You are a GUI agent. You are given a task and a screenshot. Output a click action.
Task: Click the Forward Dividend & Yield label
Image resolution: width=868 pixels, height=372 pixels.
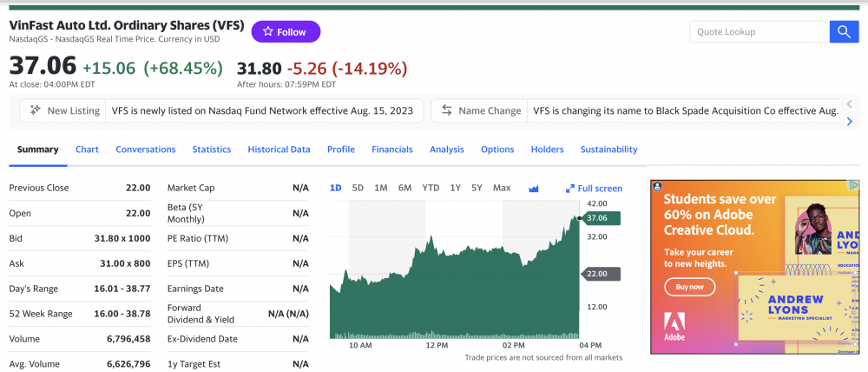(201, 314)
